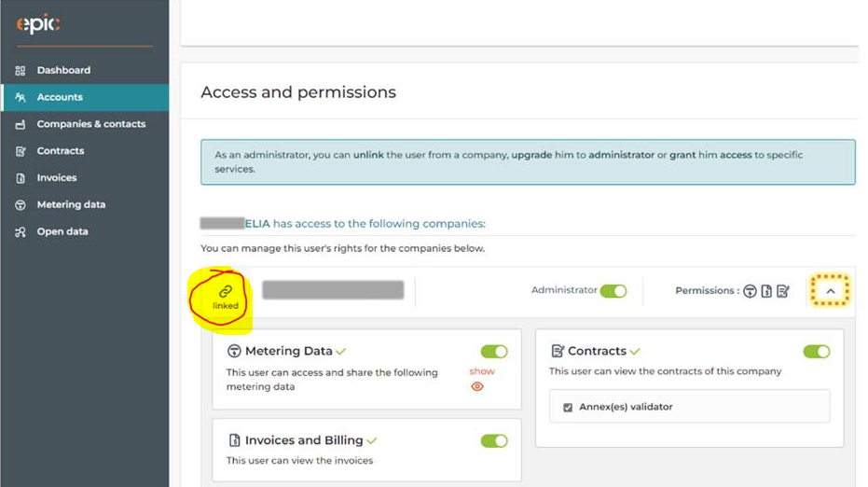This screenshot has height=487, width=868.
Task: Click the epic logo
Action: (38, 23)
